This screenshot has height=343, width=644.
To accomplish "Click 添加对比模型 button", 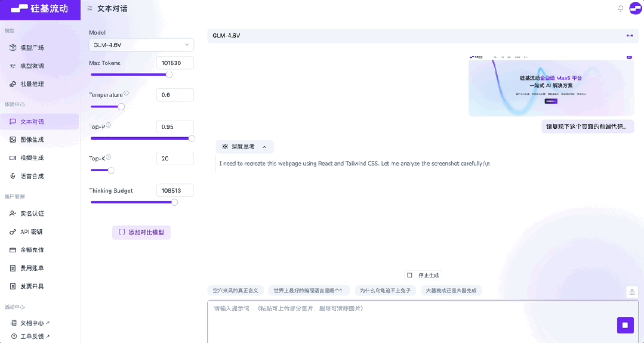I will tap(141, 232).
